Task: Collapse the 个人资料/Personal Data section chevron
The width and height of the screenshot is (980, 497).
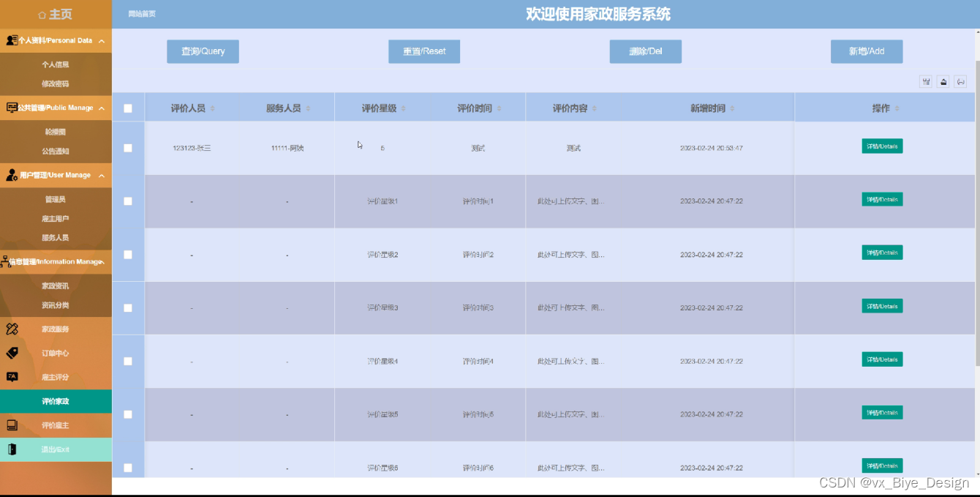Action: click(x=102, y=41)
